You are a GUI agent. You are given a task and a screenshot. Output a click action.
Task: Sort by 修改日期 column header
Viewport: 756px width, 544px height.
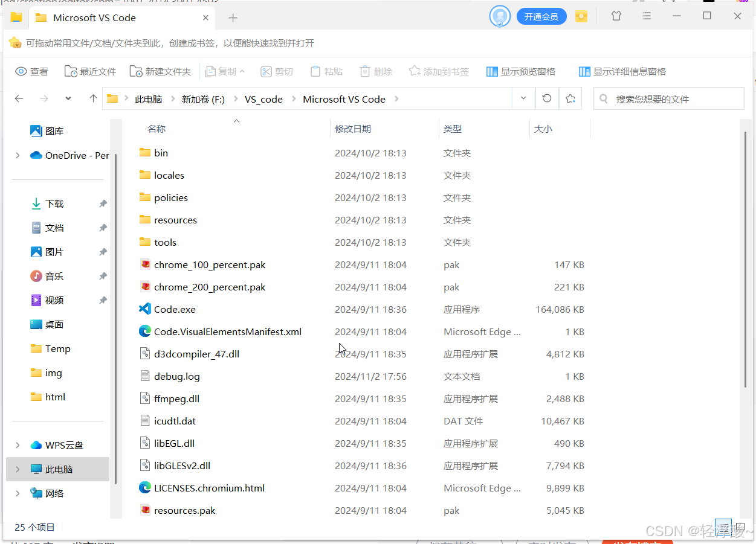coord(353,129)
